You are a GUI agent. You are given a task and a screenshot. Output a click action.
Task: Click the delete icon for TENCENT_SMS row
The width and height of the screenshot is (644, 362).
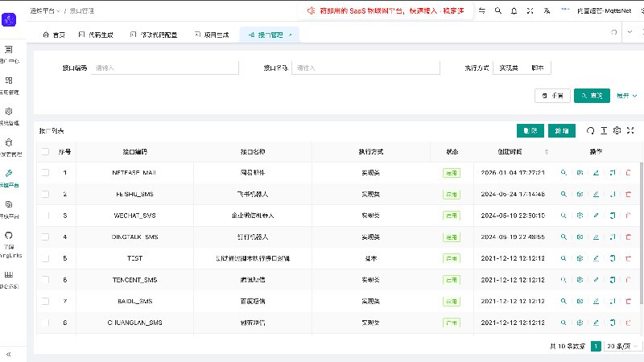coord(628,280)
